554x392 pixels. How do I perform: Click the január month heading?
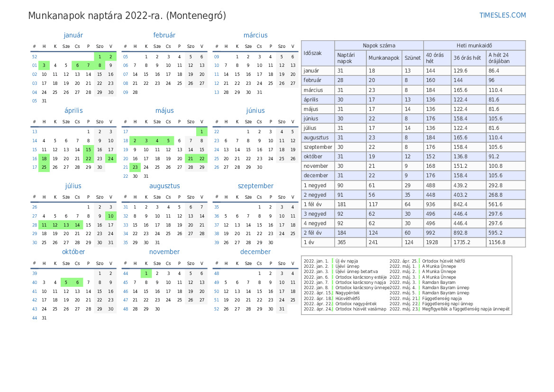(73, 35)
